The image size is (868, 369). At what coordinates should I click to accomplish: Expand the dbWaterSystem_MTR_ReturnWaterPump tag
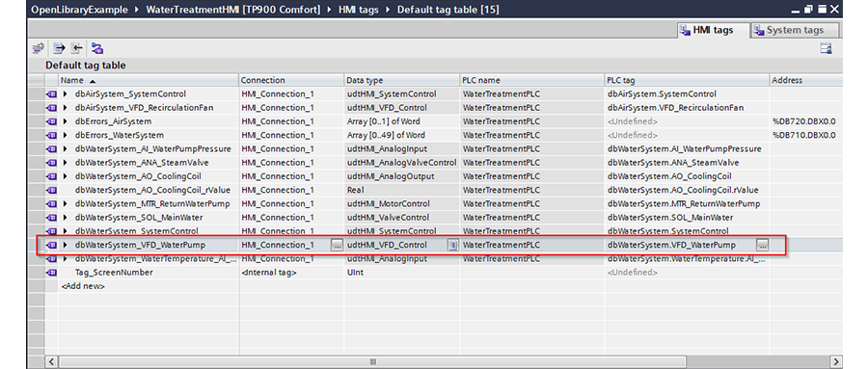[66, 203]
